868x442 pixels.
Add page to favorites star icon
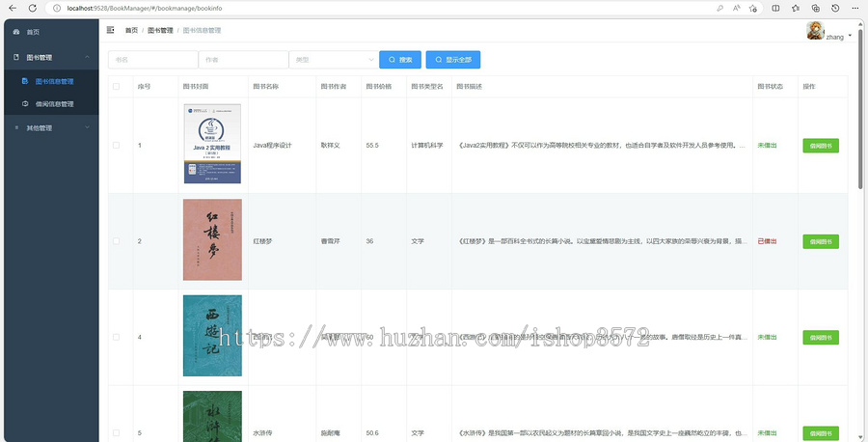point(753,9)
